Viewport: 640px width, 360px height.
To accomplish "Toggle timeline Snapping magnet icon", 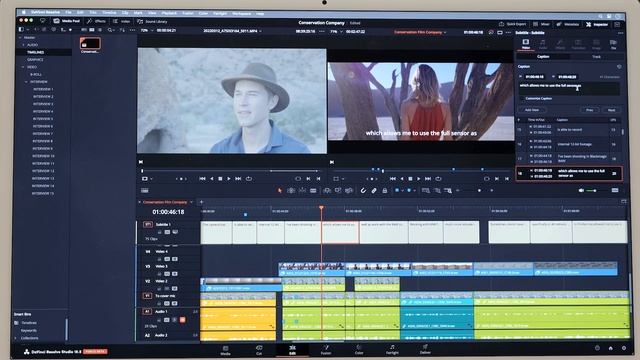I will (x=363, y=191).
